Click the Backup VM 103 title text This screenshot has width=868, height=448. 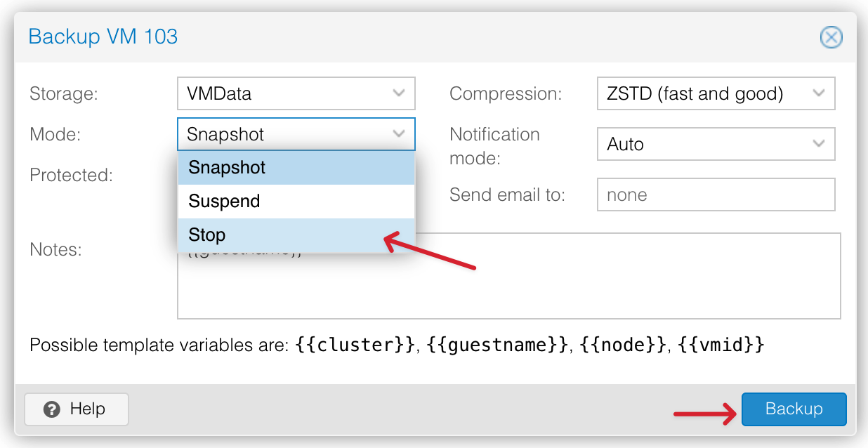coord(103,37)
